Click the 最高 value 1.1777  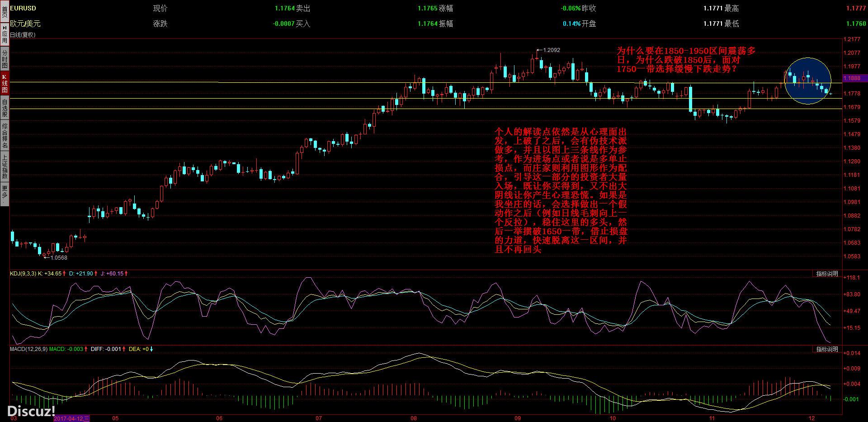[x=856, y=8]
